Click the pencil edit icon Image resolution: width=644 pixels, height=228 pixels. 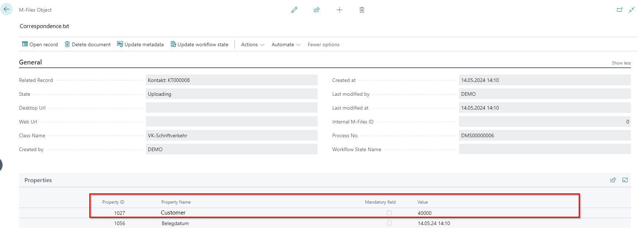click(294, 10)
